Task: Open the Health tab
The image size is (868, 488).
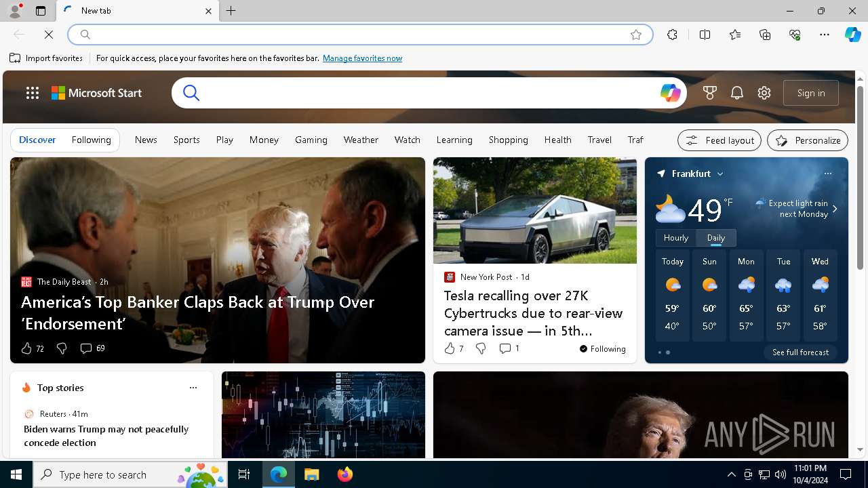Action: [558, 140]
